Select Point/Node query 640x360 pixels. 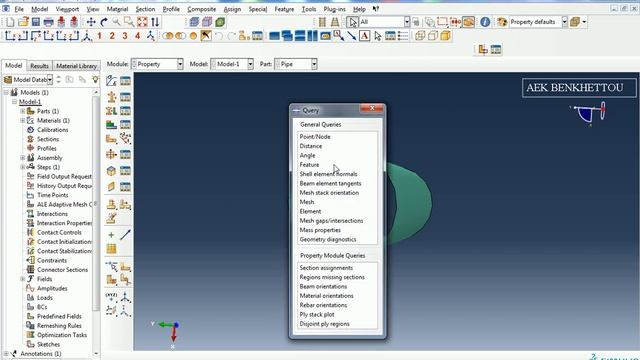315,137
